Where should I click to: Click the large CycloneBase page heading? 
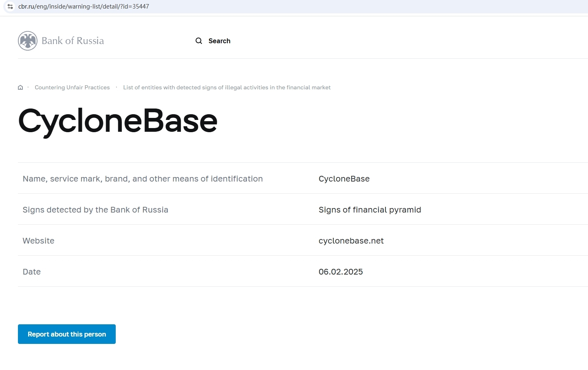point(118,121)
